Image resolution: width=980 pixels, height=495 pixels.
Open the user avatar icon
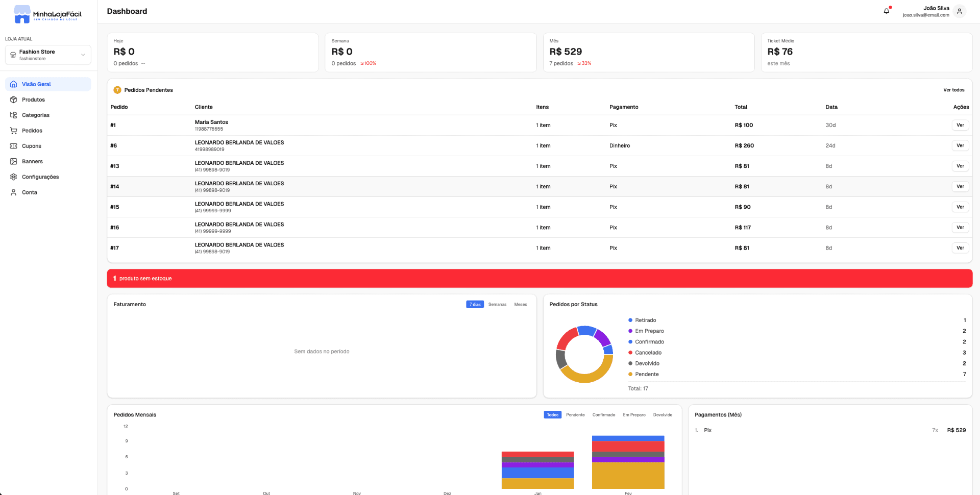960,11
